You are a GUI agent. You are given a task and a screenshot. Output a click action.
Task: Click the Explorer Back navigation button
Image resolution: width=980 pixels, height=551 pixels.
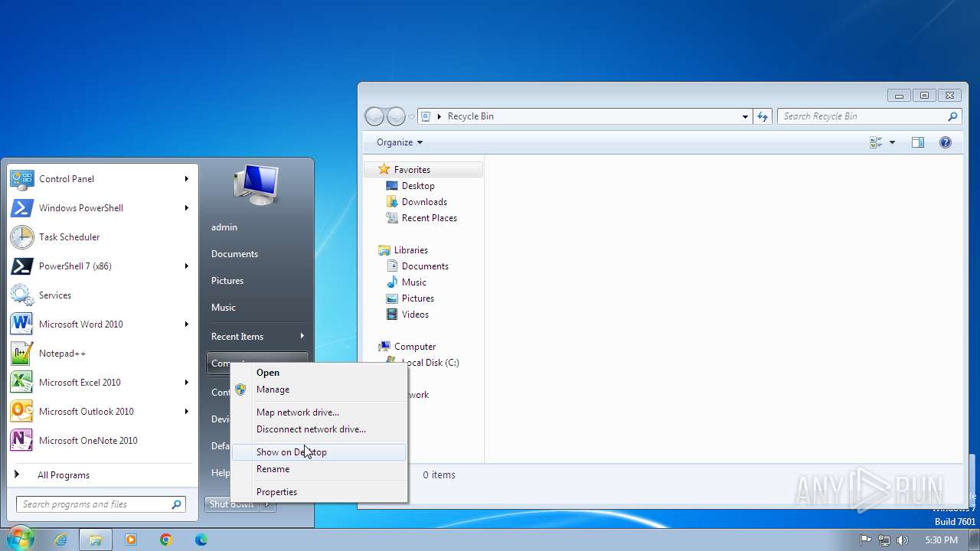(x=374, y=116)
